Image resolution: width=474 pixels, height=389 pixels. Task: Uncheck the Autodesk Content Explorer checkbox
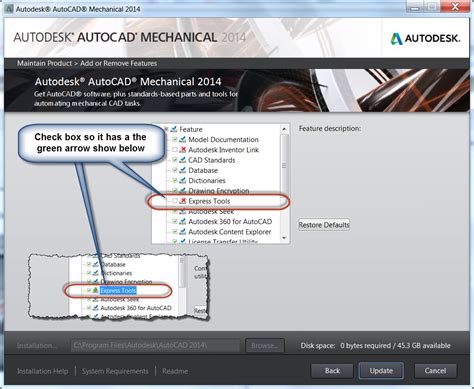pyautogui.click(x=175, y=232)
